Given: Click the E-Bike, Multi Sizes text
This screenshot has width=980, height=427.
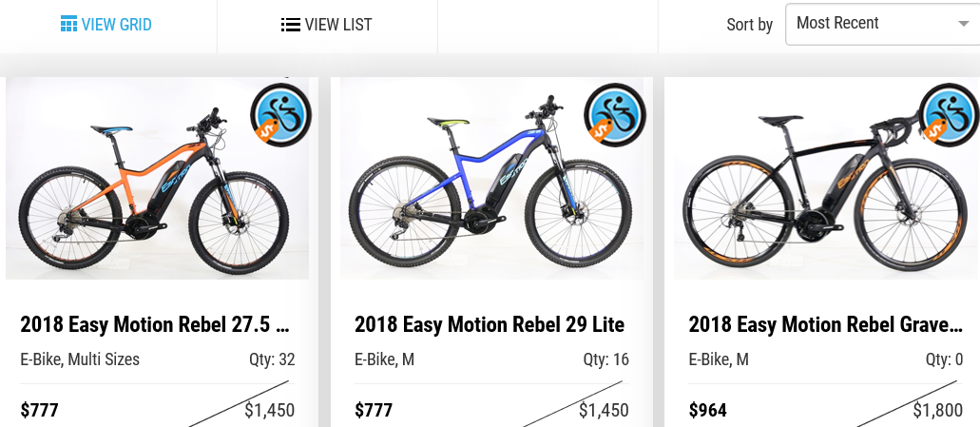Looking at the screenshot, I should pyautogui.click(x=80, y=359).
